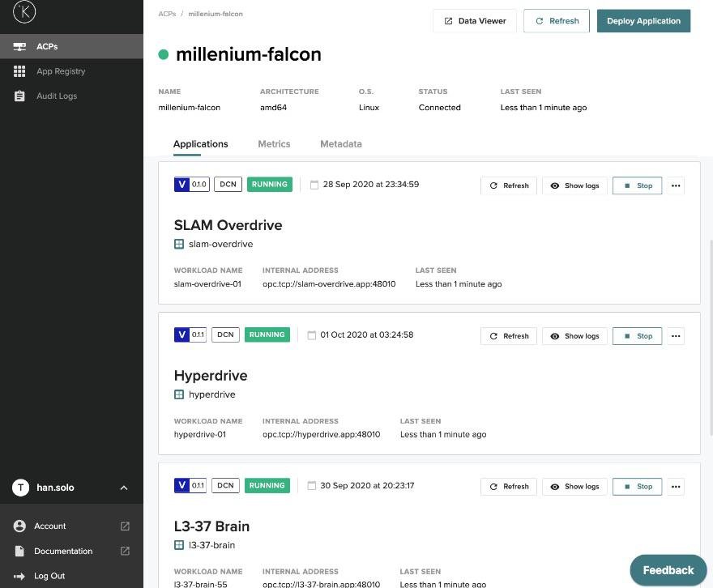
Task: Click the Account external link icon
Action: pos(125,526)
